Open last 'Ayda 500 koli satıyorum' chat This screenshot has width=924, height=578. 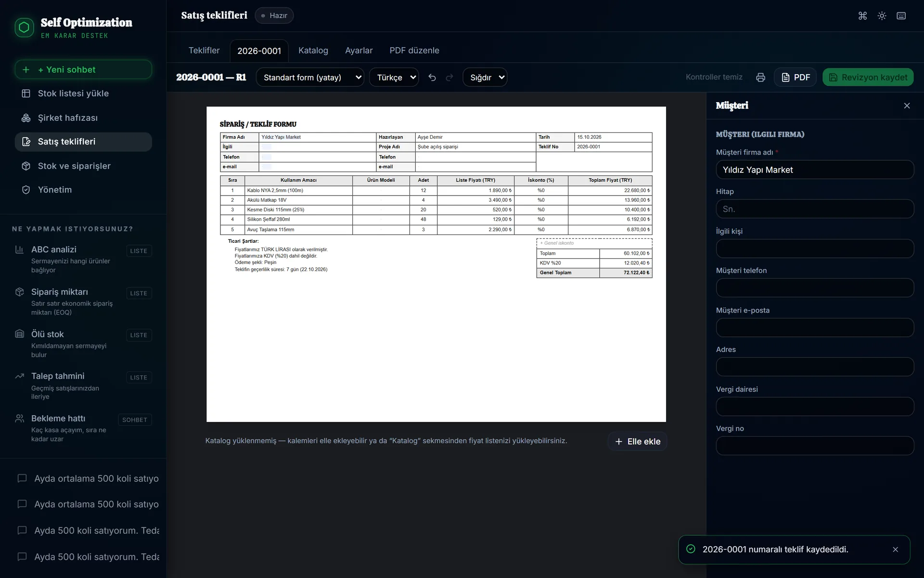[x=88, y=557]
